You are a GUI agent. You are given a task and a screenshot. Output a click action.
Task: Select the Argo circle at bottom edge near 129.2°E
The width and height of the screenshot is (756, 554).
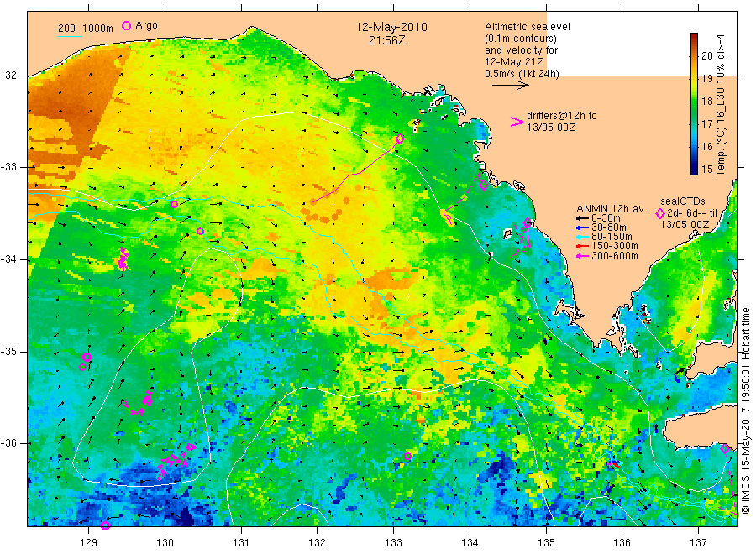pyautogui.click(x=105, y=525)
